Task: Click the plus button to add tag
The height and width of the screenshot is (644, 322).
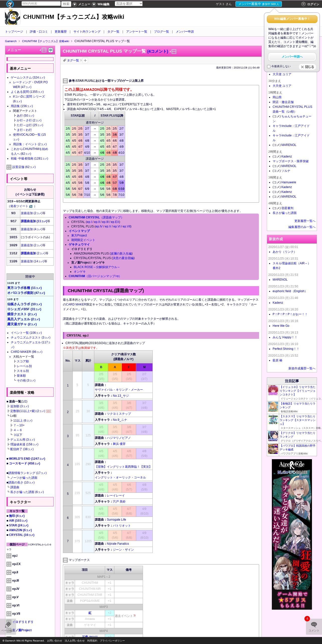Action: click(x=85, y=60)
